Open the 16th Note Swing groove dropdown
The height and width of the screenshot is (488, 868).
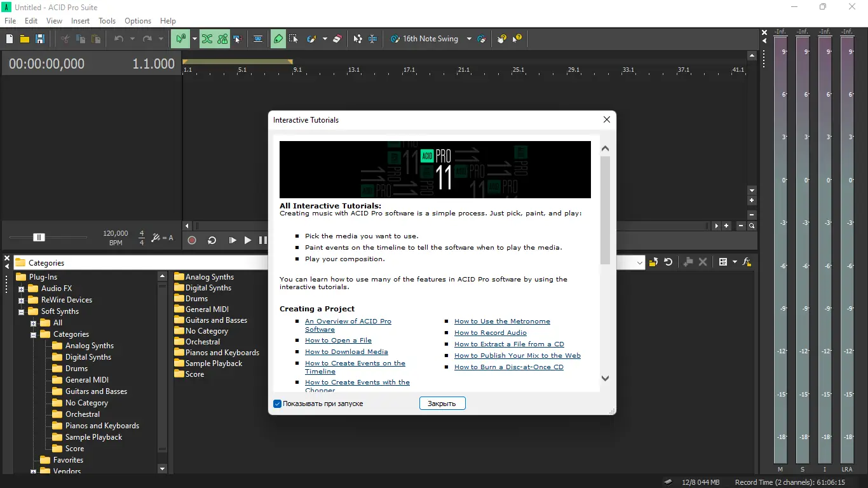pyautogui.click(x=469, y=39)
